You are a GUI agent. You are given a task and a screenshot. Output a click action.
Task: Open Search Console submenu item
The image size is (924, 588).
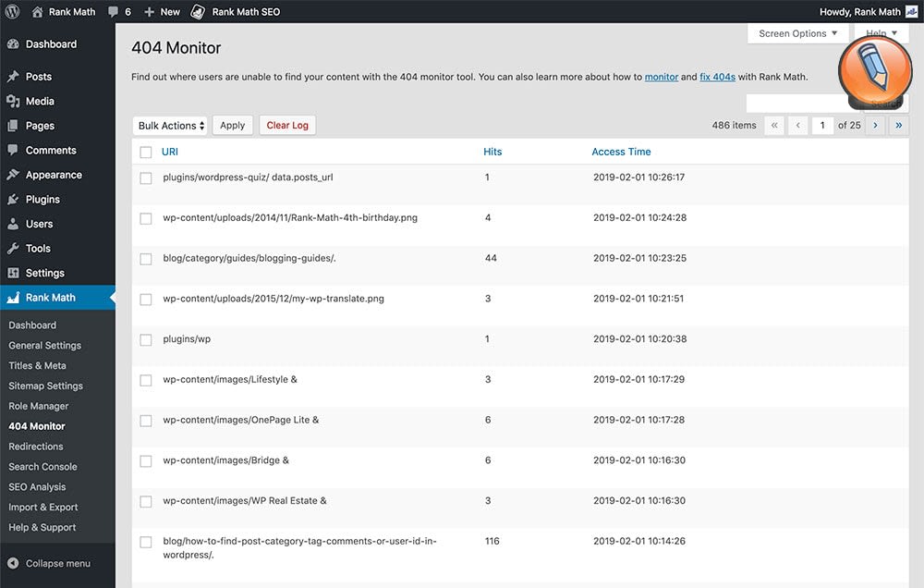(x=43, y=467)
